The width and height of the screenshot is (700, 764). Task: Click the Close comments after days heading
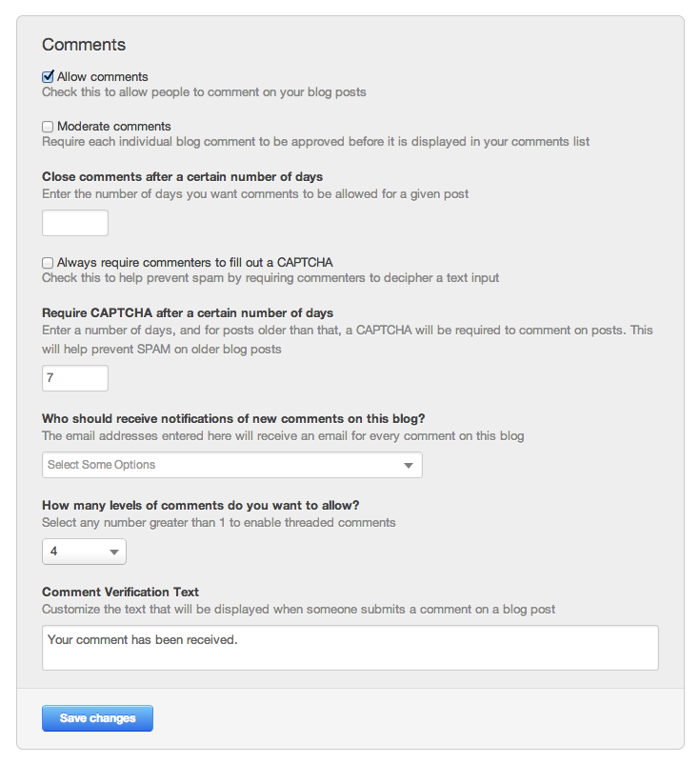[182, 176]
